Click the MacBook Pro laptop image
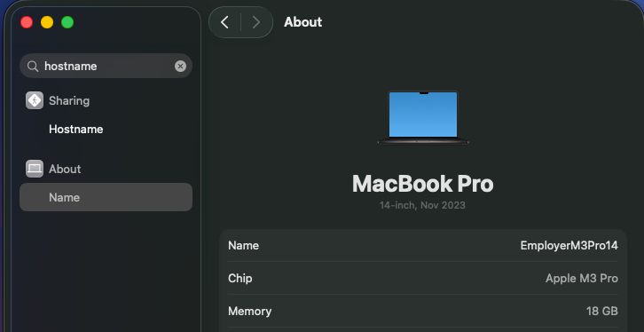644x332 pixels. coord(423,117)
